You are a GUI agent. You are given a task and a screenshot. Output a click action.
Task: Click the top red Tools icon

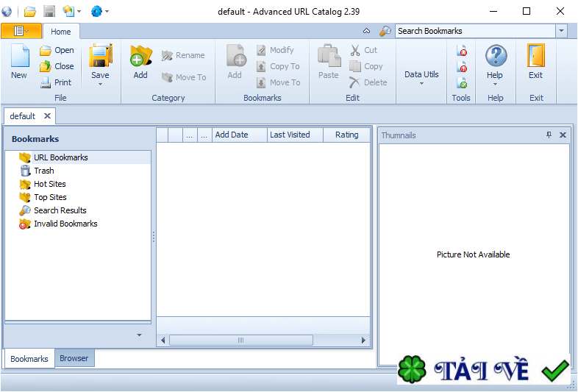462,51
